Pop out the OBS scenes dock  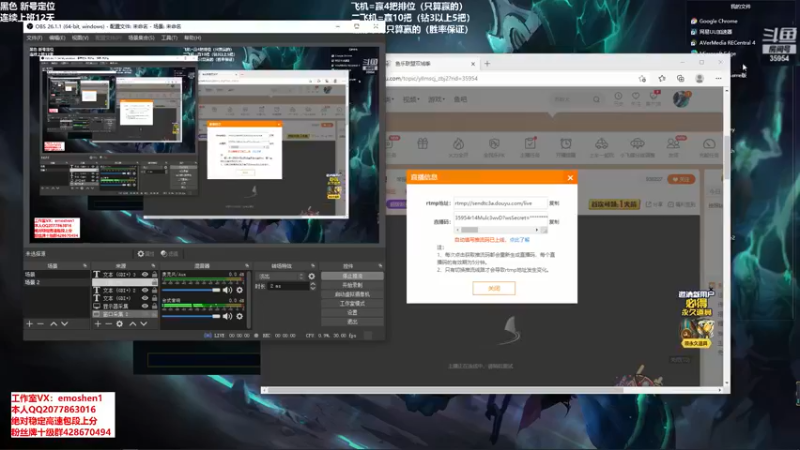(85, 266)
